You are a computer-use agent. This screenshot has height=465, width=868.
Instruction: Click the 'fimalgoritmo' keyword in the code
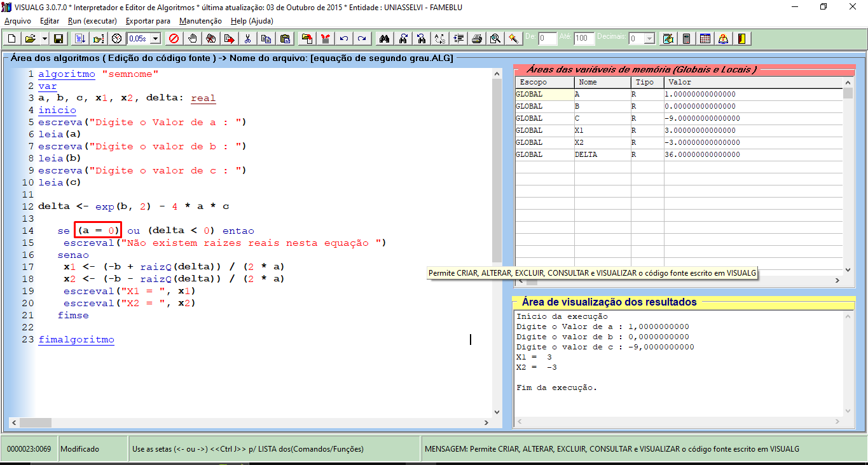click(x=76, y=340)
